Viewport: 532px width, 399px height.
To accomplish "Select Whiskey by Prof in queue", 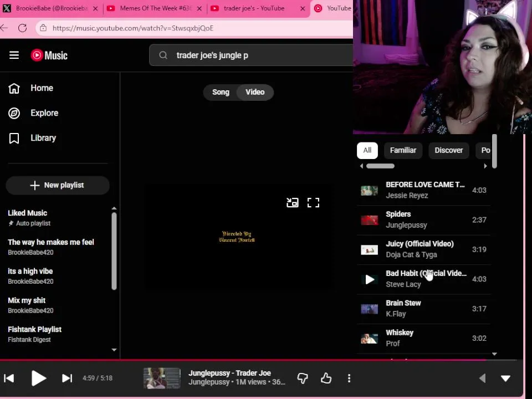I will point(423,338).
